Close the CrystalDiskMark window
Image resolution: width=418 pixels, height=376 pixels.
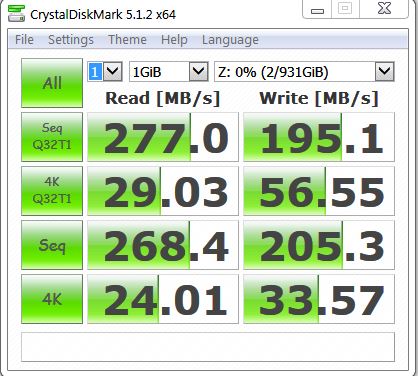point(384,9)
